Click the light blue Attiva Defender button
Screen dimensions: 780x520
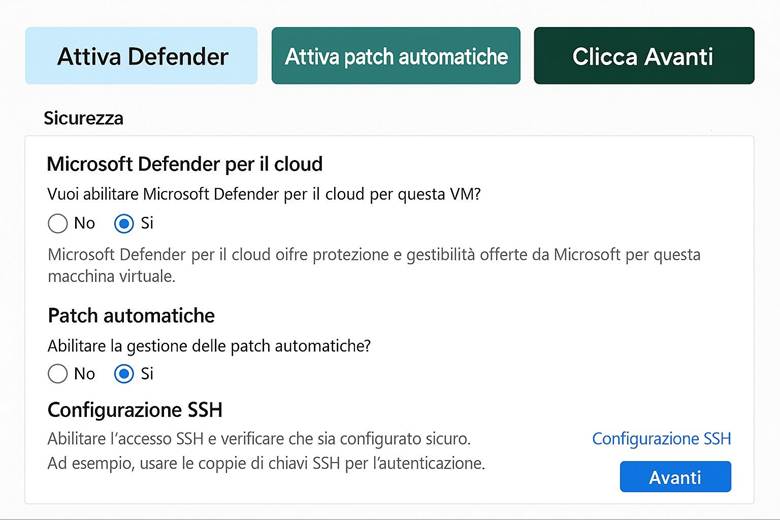click(x=141, y=56)
